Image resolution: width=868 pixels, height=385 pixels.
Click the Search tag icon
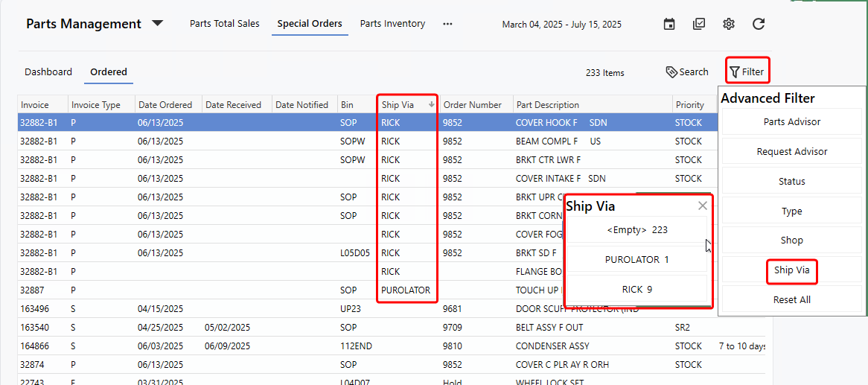(671, 72)
